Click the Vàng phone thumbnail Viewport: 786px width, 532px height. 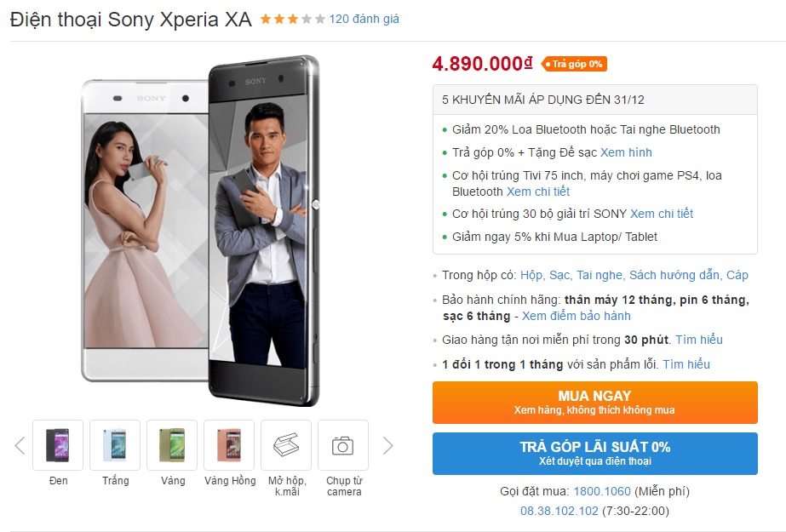172,443
